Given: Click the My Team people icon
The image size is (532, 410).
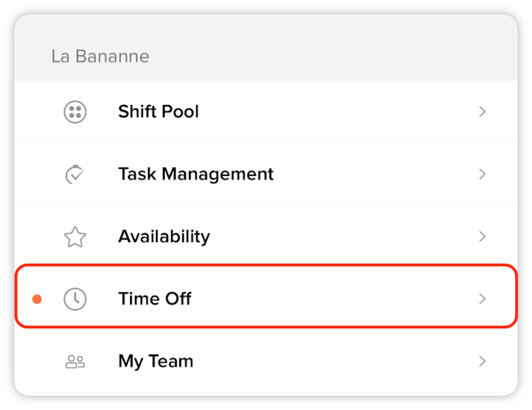Looking at the screenshot, I should point(75,362).
